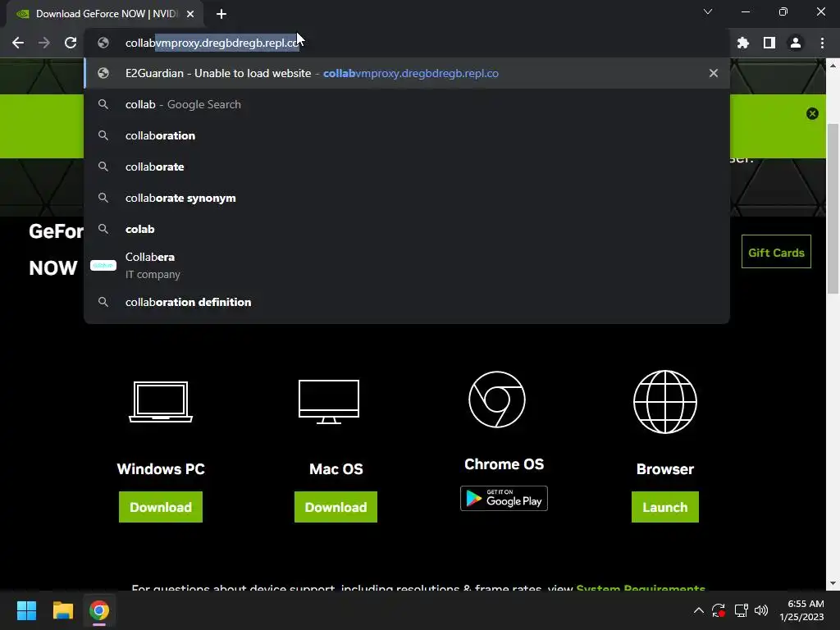Click the Collabera logo thumbnail

(103, 265)
